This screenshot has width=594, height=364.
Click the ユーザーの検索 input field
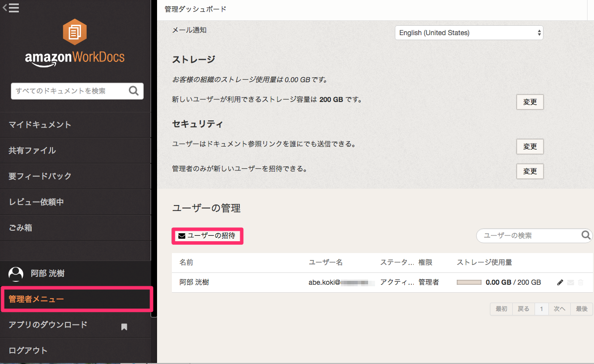tap(525, 236)
